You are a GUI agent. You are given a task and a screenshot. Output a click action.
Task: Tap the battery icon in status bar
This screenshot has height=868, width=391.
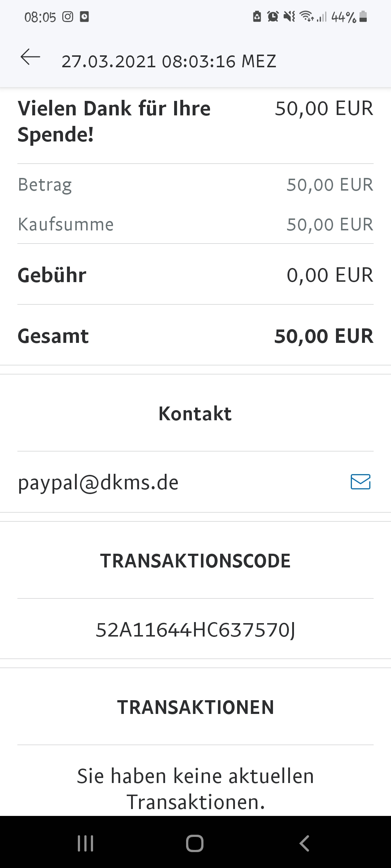pos(363,17)
